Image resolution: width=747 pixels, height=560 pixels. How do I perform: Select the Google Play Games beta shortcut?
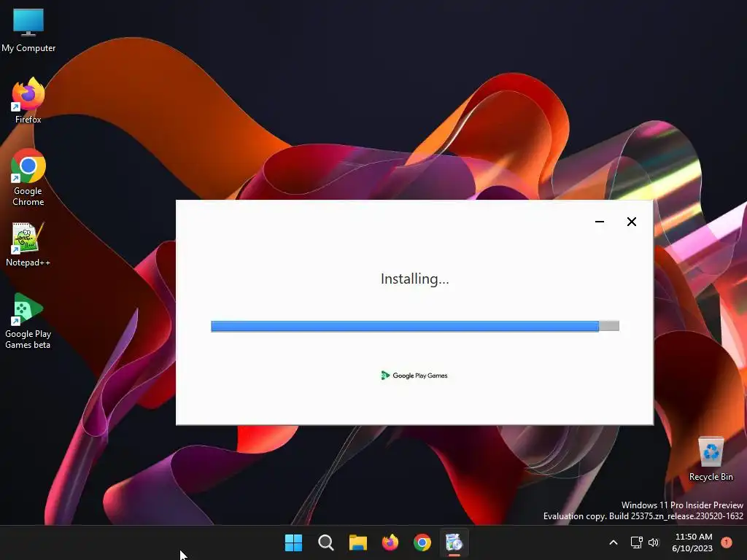[28, 321]
